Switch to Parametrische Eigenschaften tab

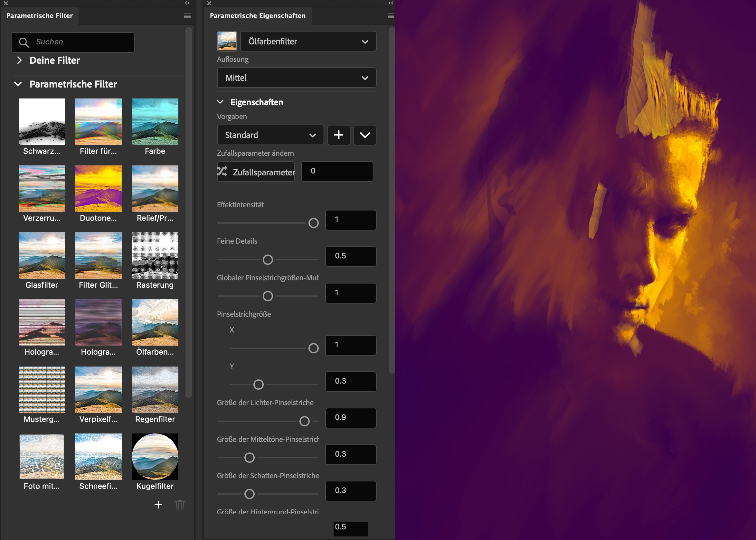click(258, 16)
